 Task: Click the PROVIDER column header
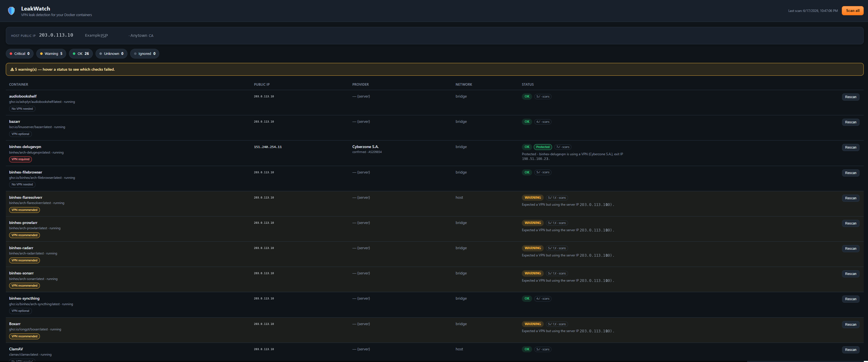361,84
